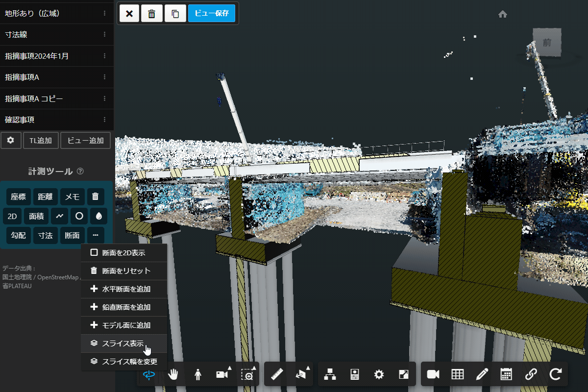Image resolution: width=588 pixels, height=392 pixels.
Task: Close the view editor with X button
Action: [x=129, y=14]
